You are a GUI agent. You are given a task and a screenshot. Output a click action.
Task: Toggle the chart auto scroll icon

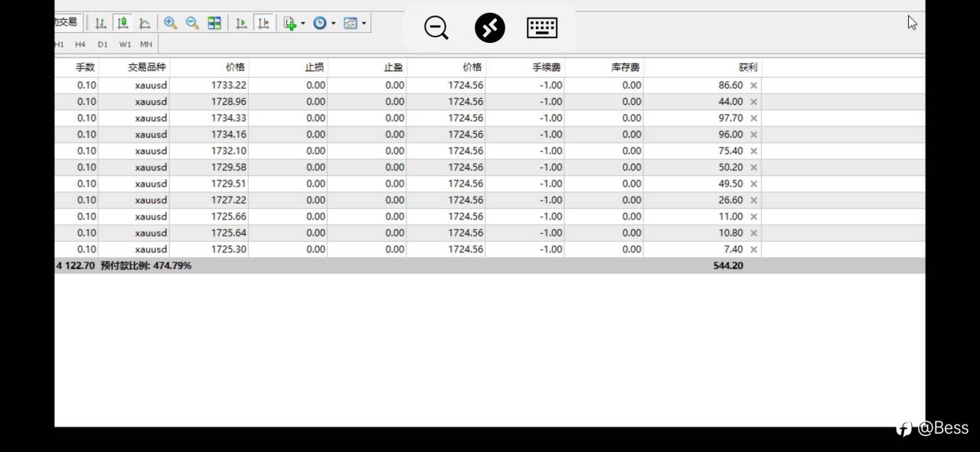[241, 23]
